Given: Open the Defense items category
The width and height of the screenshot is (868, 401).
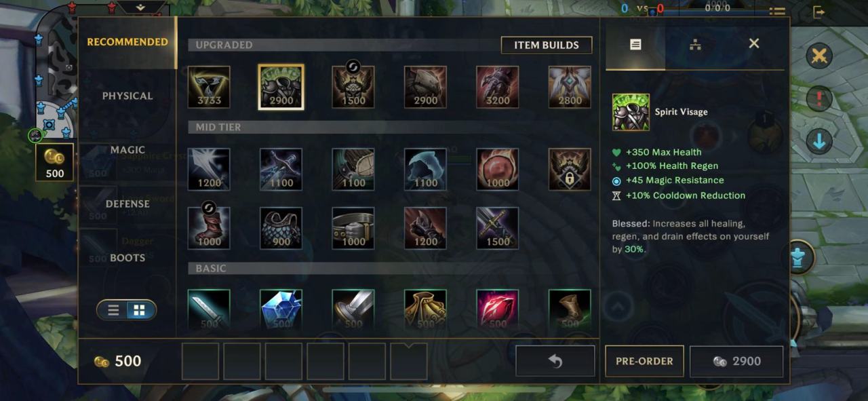Looking at the screenshot, I should (x=127, y=204).
